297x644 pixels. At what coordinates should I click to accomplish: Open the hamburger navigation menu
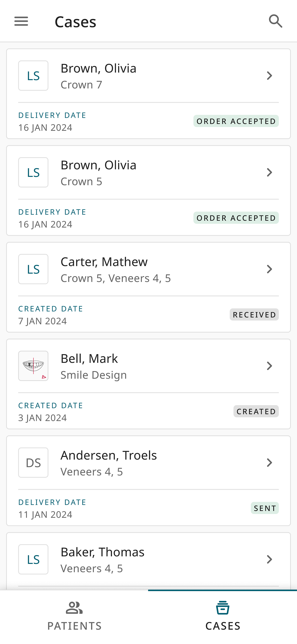click(21, 21)
